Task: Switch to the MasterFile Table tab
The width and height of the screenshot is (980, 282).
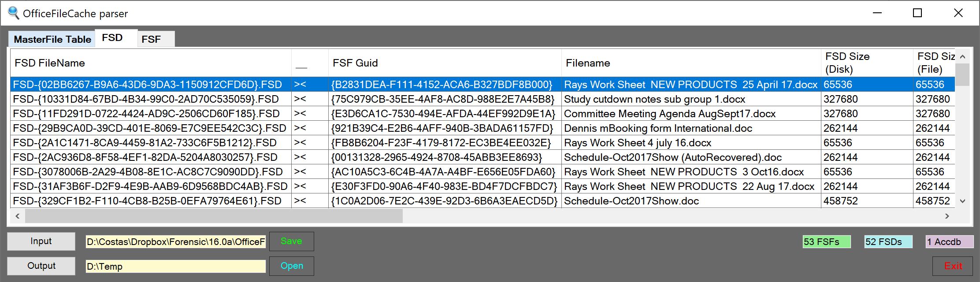Action: point(52,39)
